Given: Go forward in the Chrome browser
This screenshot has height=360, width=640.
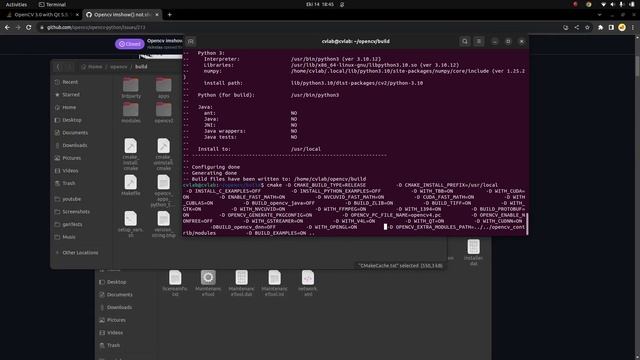Looking at the screenshot, I should coord(18,27).
